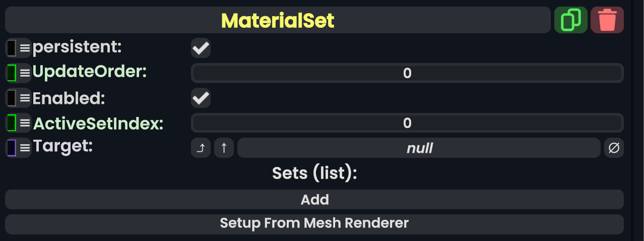Delete the MaterialSet component with trash icon

[607, 20]
